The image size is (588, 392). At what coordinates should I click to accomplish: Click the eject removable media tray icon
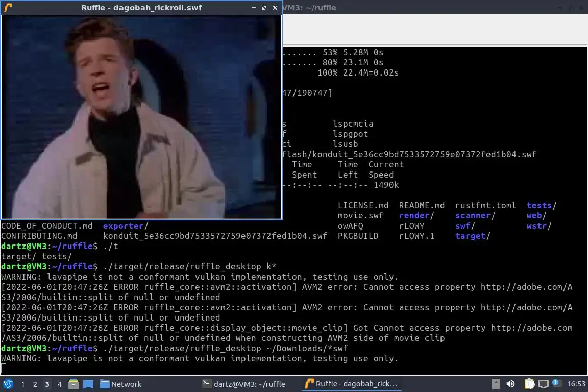[496, 384]
